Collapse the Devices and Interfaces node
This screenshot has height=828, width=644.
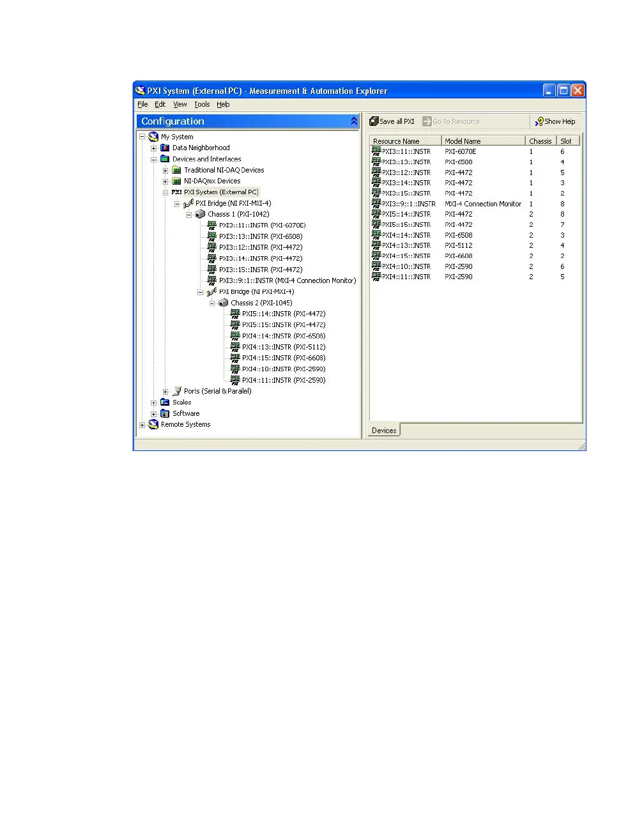point(153,159)
